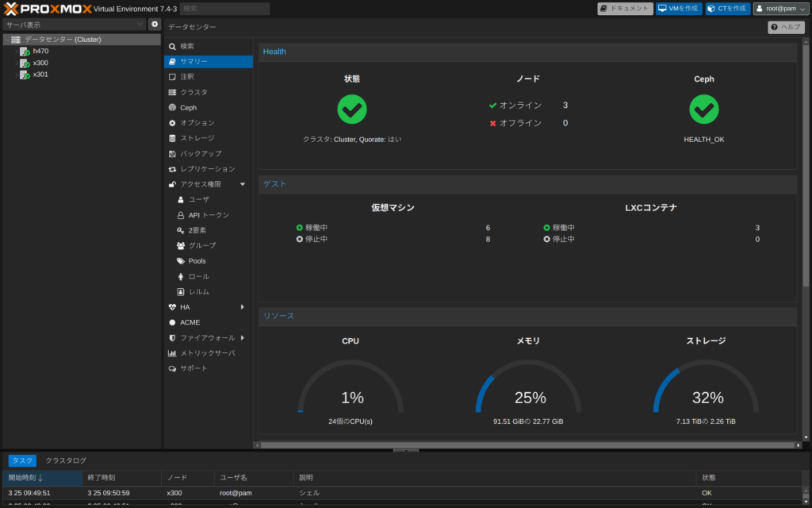
Task: Click the search (検索) field at top
Action: click(224, 9)
